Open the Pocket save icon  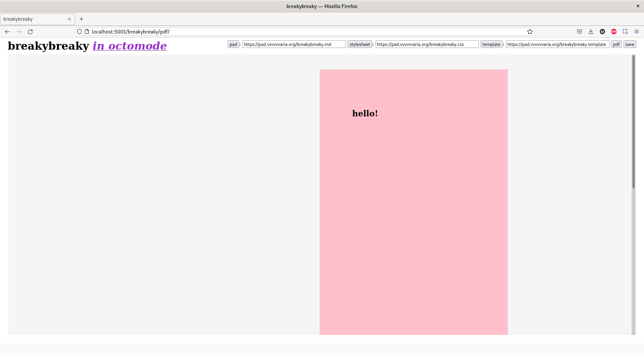[x=580, y=32]
